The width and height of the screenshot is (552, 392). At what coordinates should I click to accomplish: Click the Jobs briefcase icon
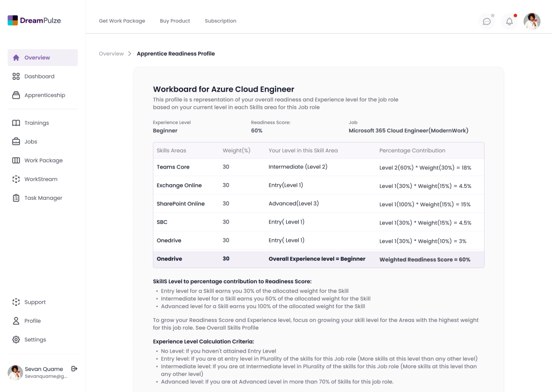(x=16, y=142)
